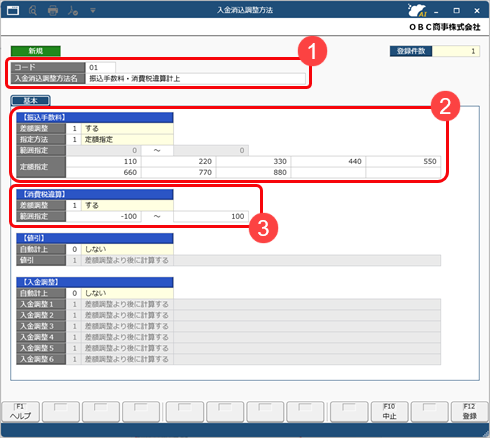
Task: Open the window menu icon in title bar
Action: (x=13, y=10)
